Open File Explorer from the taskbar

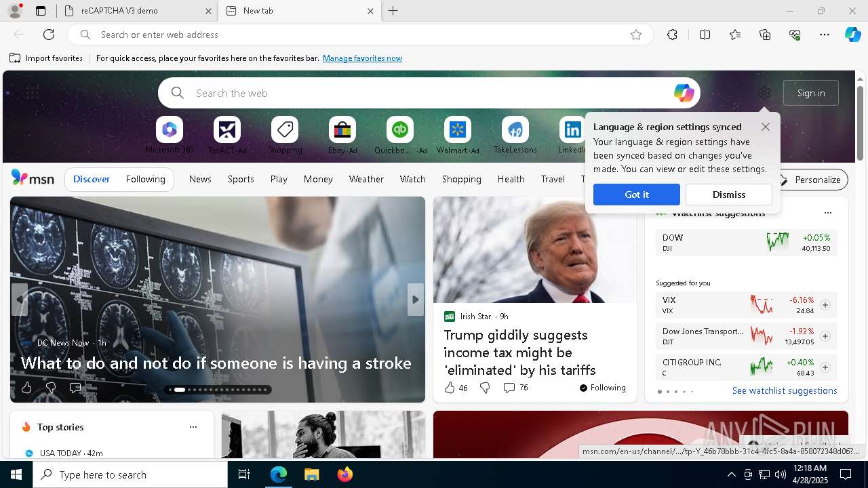(x=311, y=474)
